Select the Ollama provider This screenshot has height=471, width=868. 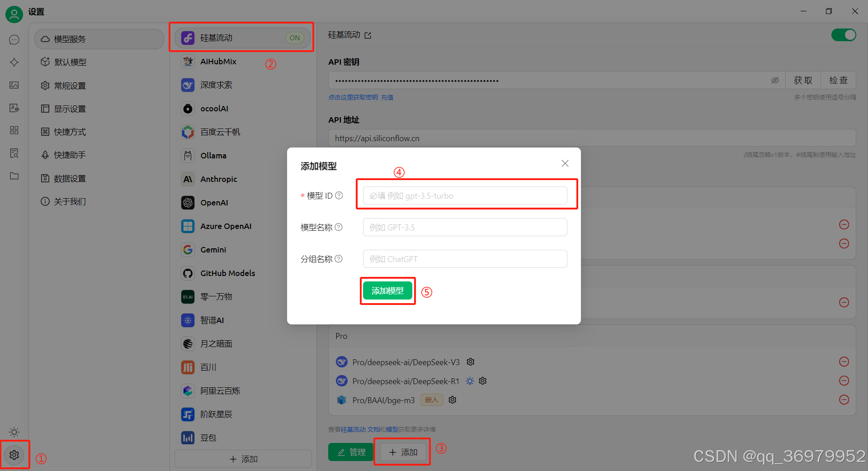pos(243,156)
